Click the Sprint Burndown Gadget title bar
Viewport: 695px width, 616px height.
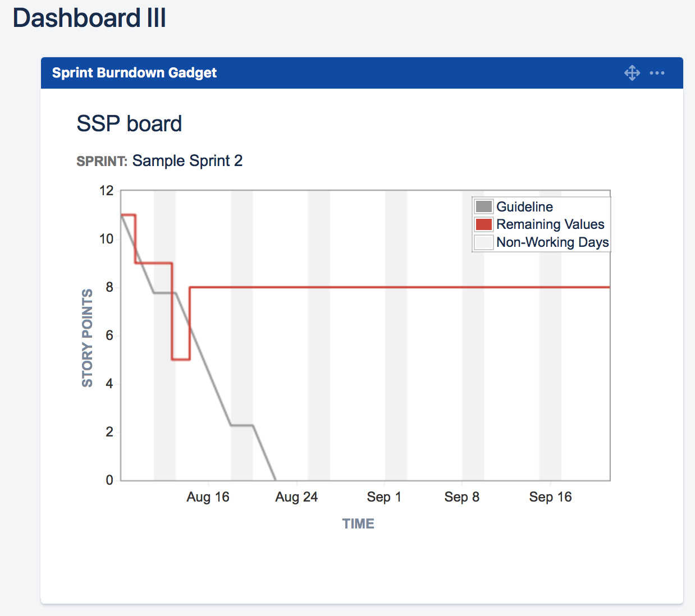[135, 73]
